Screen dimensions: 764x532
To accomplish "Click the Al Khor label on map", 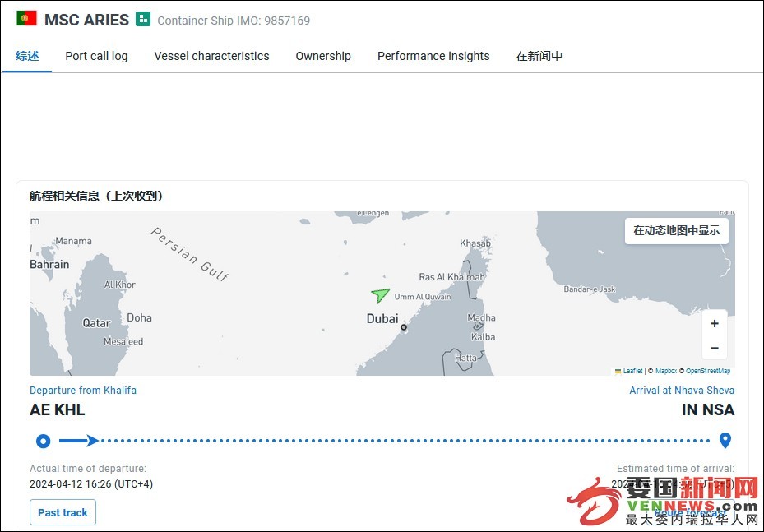I will 120,285.
